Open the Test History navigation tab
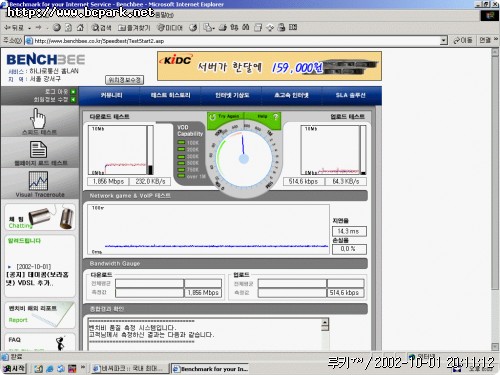This screenshot has width=500, height=375. tap(170, 95)
